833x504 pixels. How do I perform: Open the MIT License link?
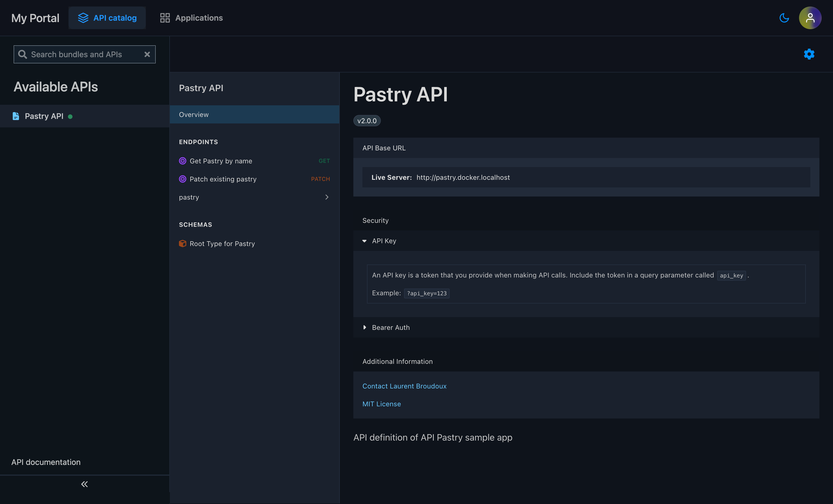point(381,404)
